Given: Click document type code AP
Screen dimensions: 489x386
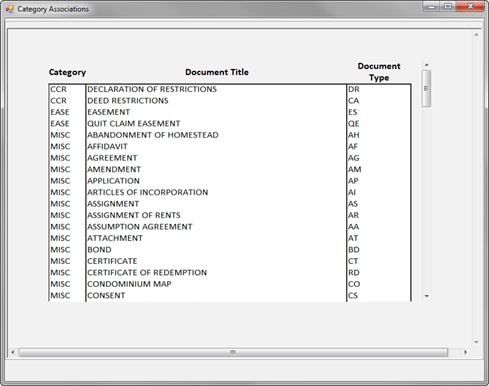Looking at the screenshot, I should tap(353, 181).
